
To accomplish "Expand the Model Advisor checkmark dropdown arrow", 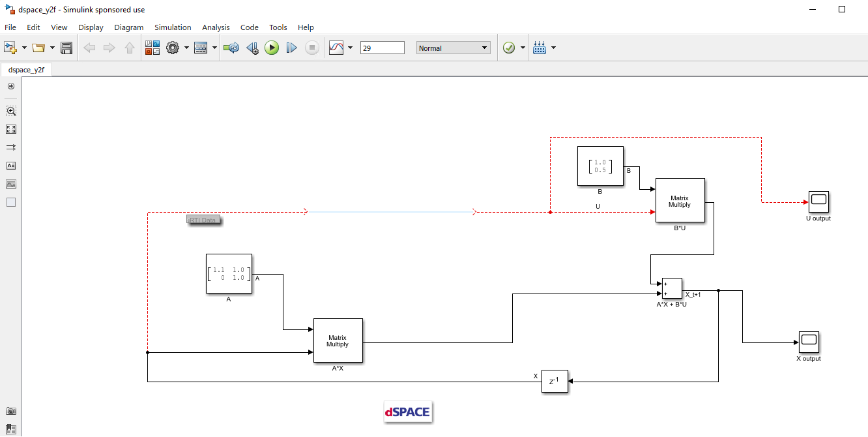I will 523,48.
